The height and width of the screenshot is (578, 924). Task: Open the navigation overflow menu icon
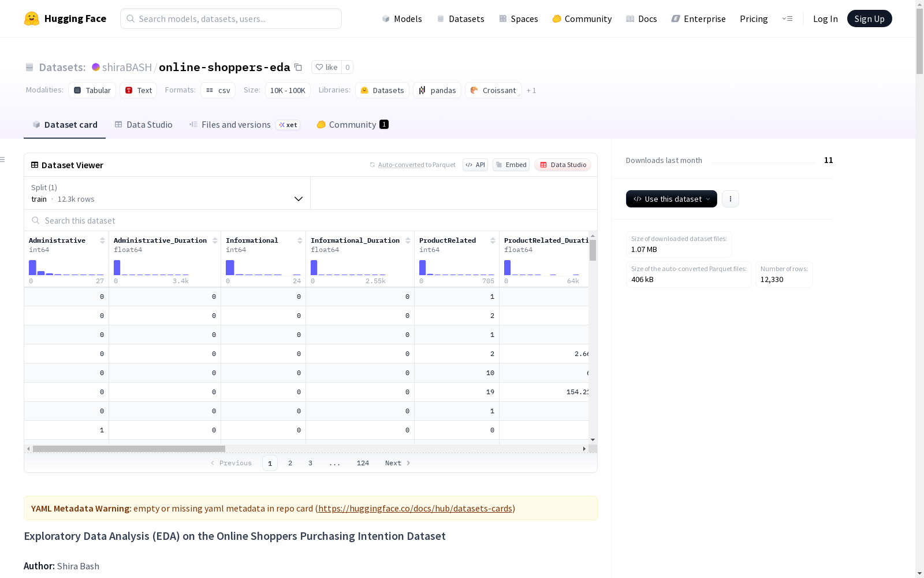tap(787, 18)
